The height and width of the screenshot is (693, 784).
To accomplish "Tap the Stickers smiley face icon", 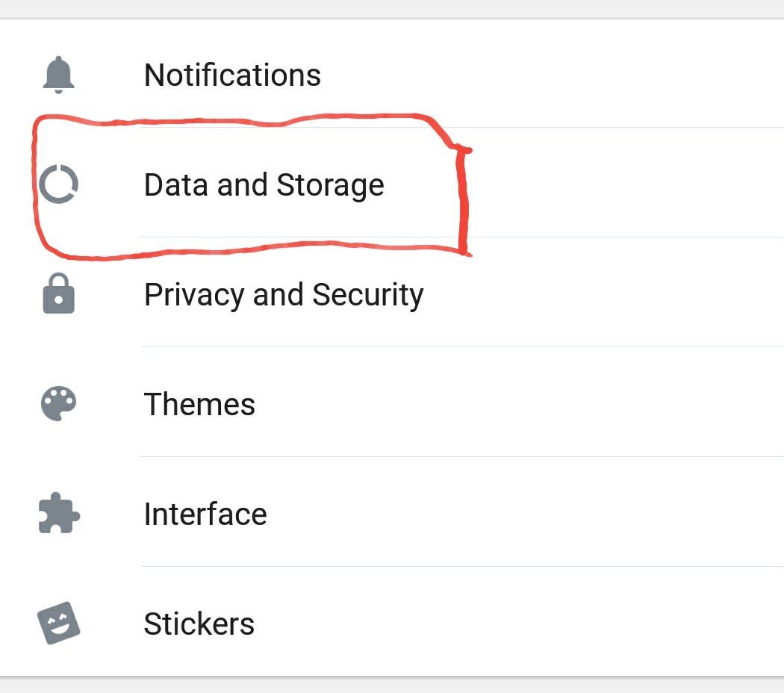I will point(59,623).
